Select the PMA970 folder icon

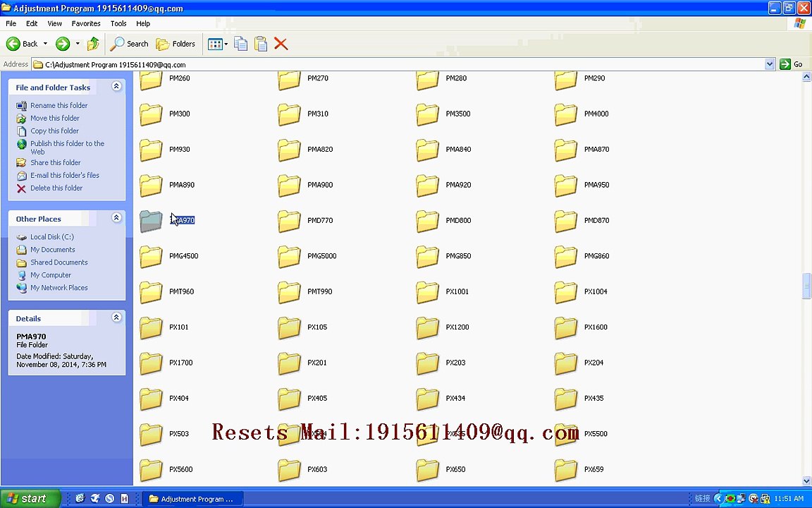click(x=151, y=222)
